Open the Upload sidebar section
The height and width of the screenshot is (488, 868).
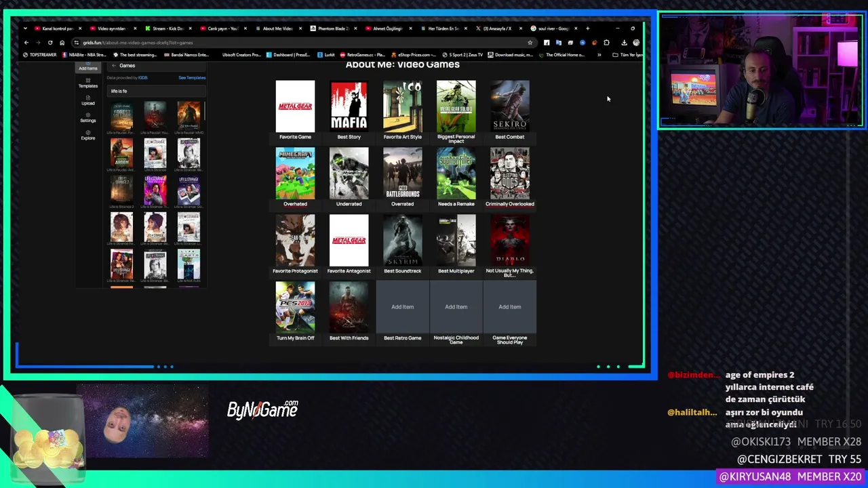pyautogui.click(x=87, y=100)
